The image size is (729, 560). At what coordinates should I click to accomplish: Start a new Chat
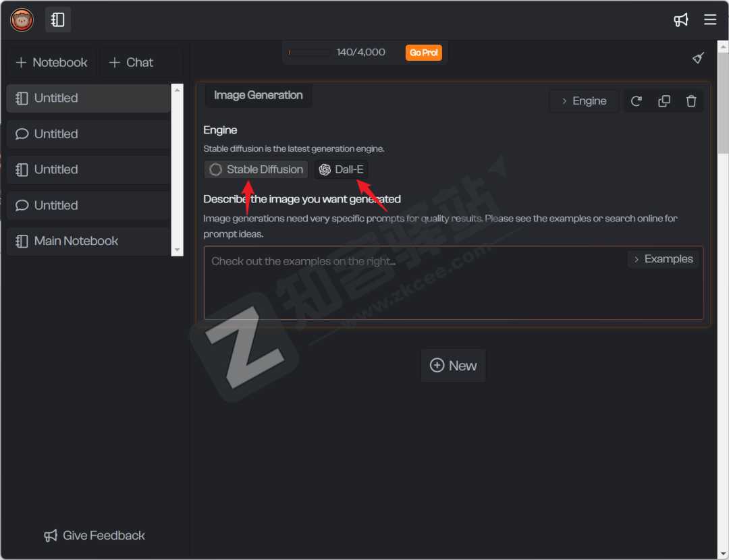click(x=132, y=63)
